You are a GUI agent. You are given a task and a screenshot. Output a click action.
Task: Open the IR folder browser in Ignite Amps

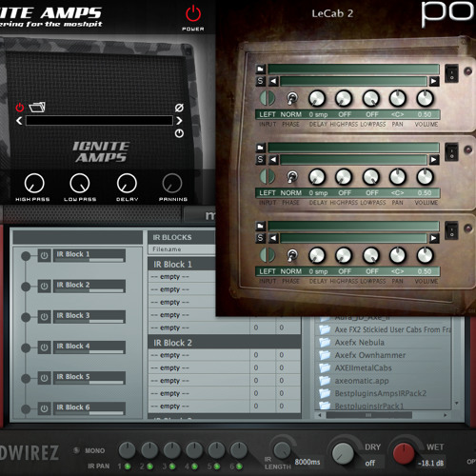tap(37, 108)
